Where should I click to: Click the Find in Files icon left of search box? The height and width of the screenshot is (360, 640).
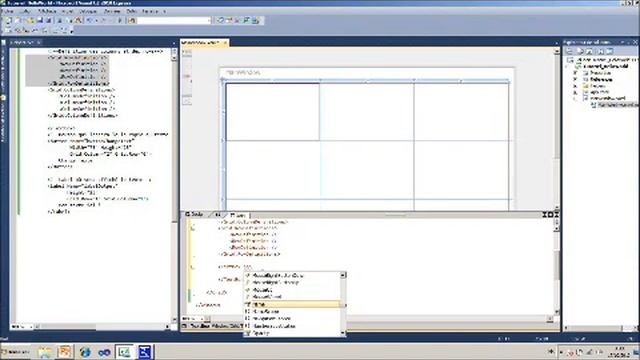pyautogui.click(x=132, y=20)
